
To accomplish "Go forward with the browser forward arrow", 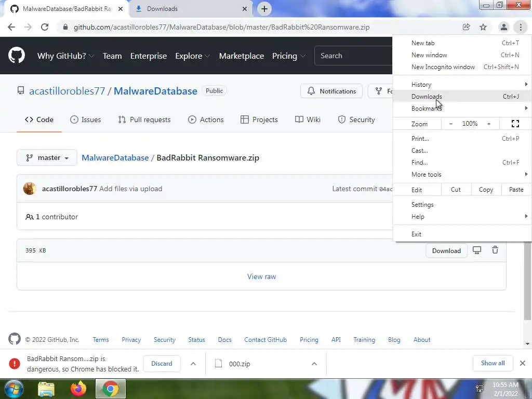I will point(28,27).
